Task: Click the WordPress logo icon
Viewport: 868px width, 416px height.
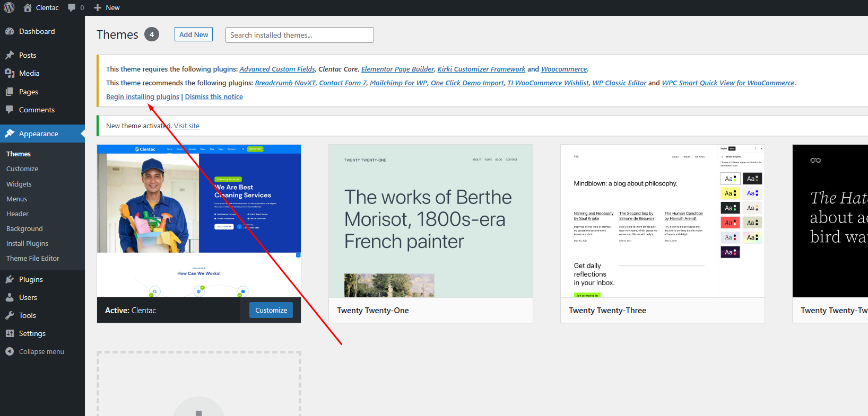Action: 9,7
